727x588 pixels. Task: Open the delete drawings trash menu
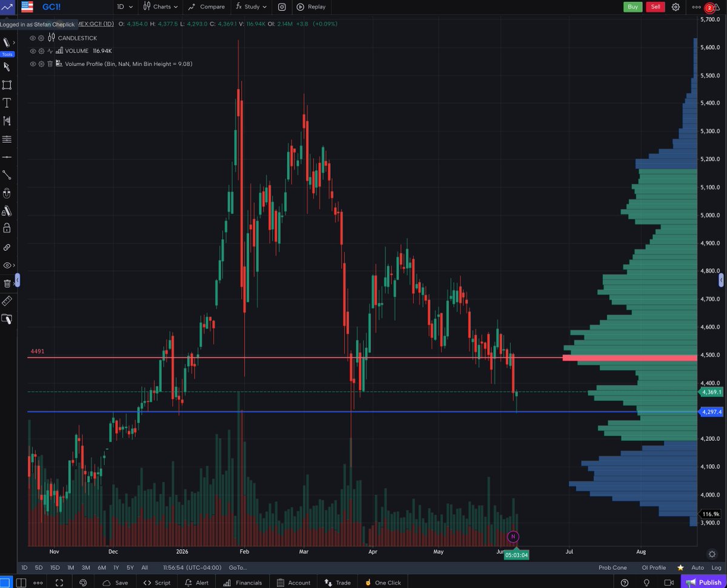8,283
